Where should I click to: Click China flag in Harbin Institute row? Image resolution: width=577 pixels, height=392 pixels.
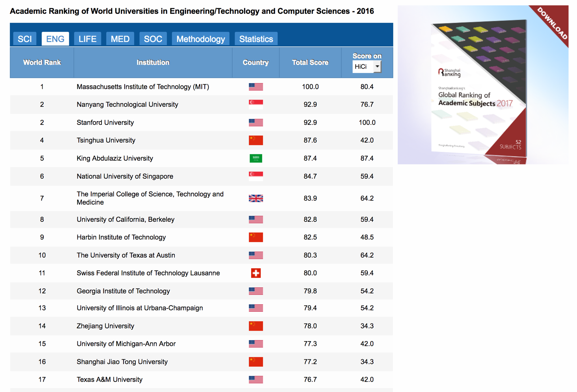256,237
